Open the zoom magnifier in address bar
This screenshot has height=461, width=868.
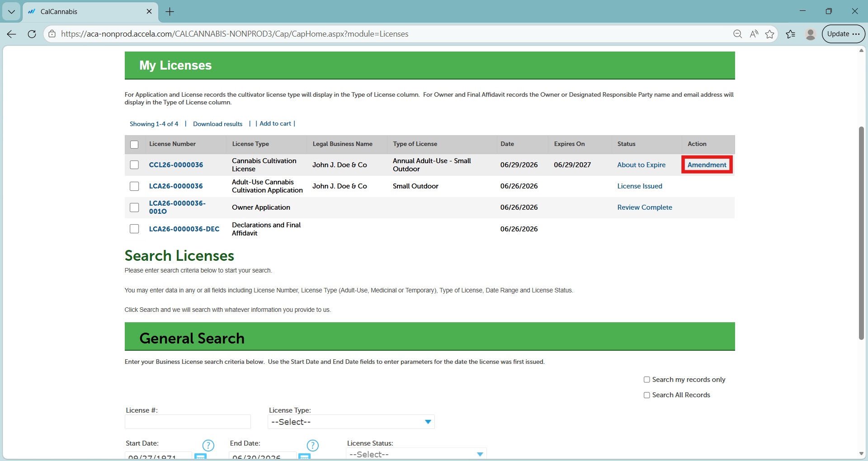(737, 34)
